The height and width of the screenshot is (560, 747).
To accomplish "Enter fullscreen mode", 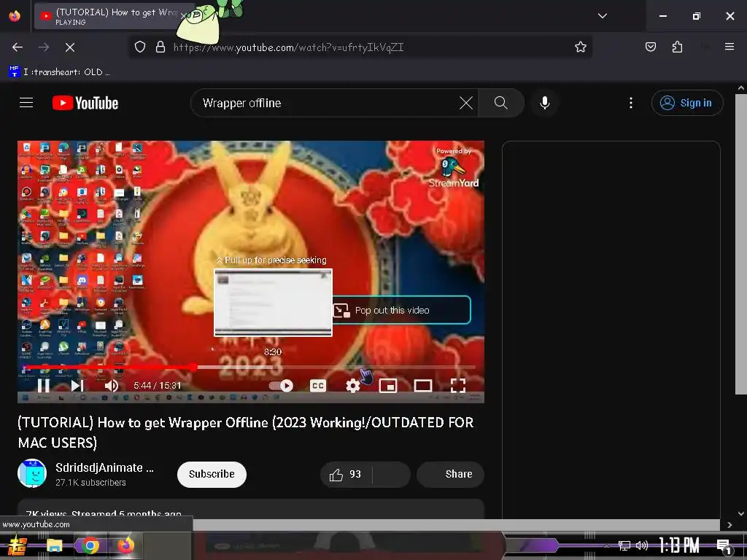I will pyautogui.click(x=458, y=385).
